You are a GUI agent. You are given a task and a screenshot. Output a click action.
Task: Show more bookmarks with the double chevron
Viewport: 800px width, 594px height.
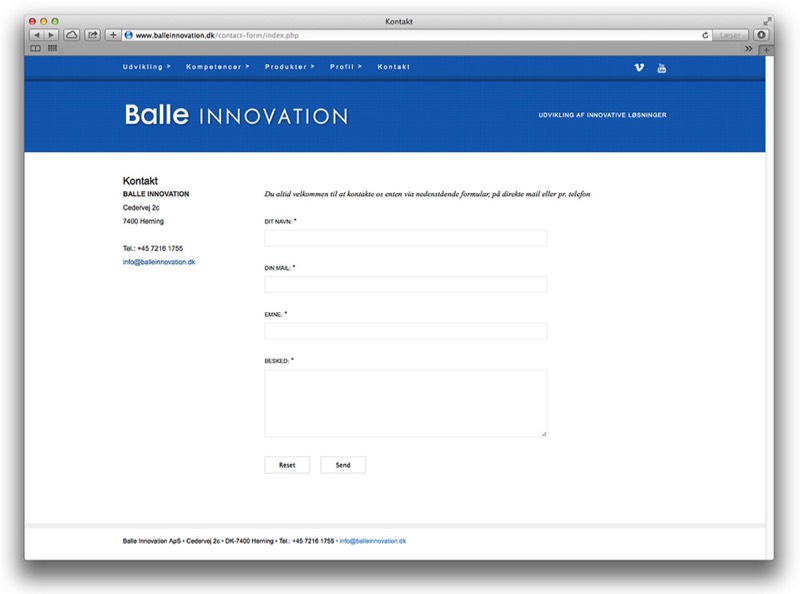point(748,48)
